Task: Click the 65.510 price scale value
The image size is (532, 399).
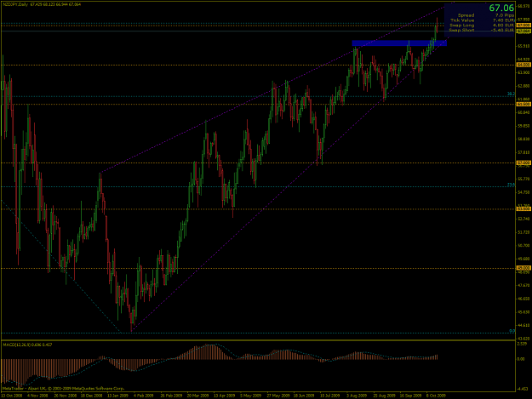Action: point(523,46)
